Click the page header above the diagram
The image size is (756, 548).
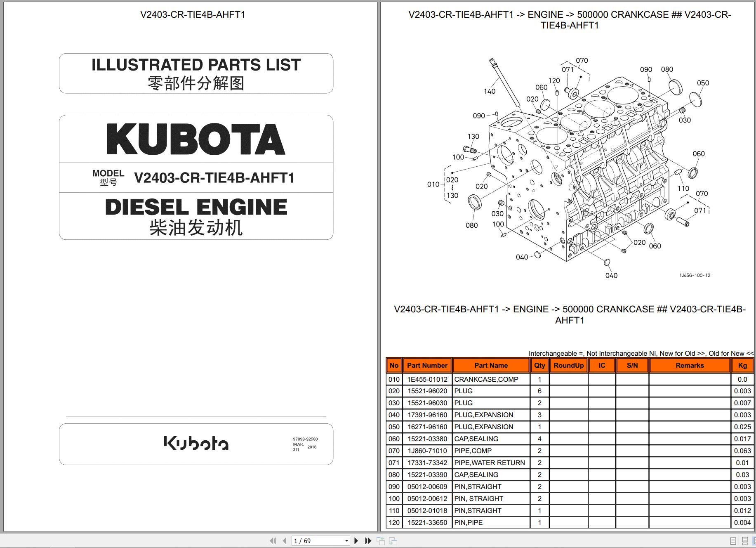tap(570, 20)
